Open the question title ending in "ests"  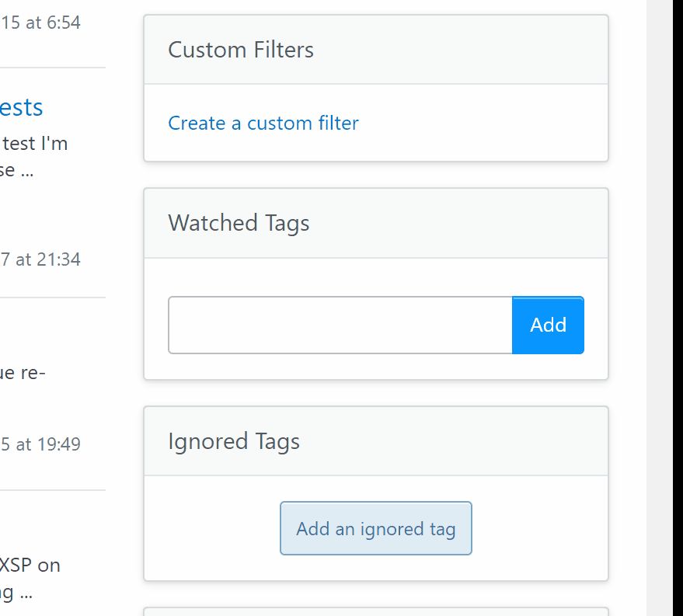(x=22, y=107)
